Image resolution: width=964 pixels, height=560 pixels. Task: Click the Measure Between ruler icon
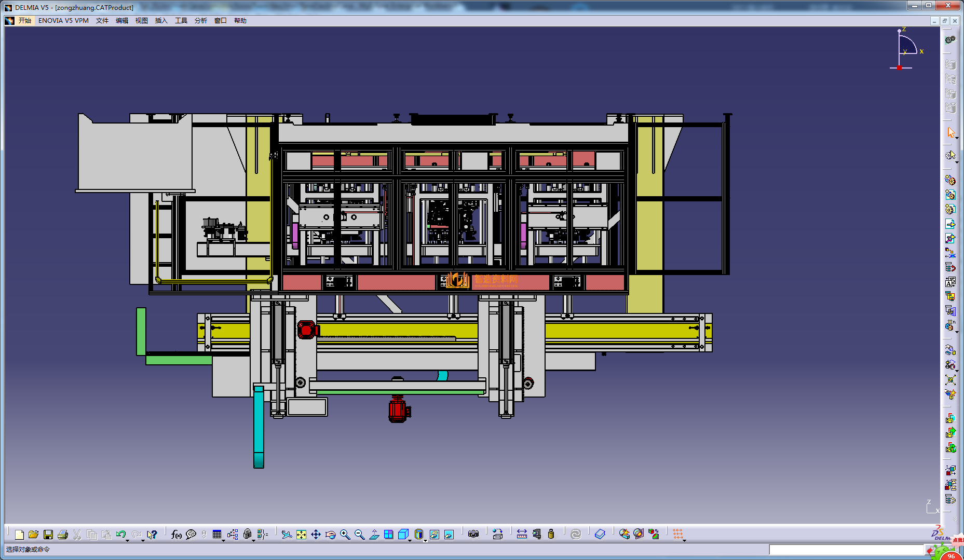[x=522, y=534]
